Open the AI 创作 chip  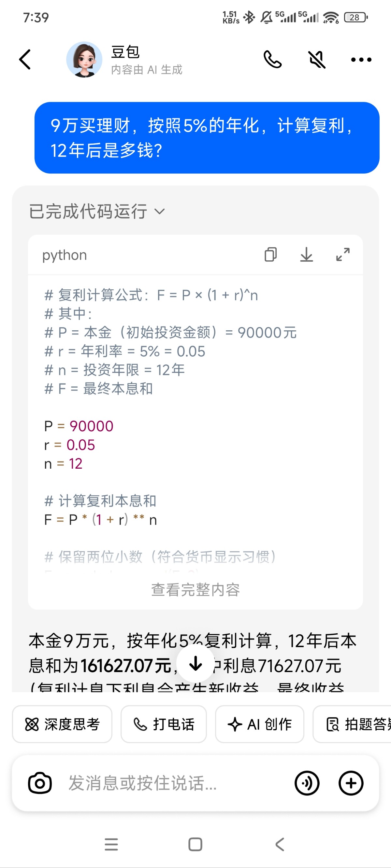click(259, 724)
